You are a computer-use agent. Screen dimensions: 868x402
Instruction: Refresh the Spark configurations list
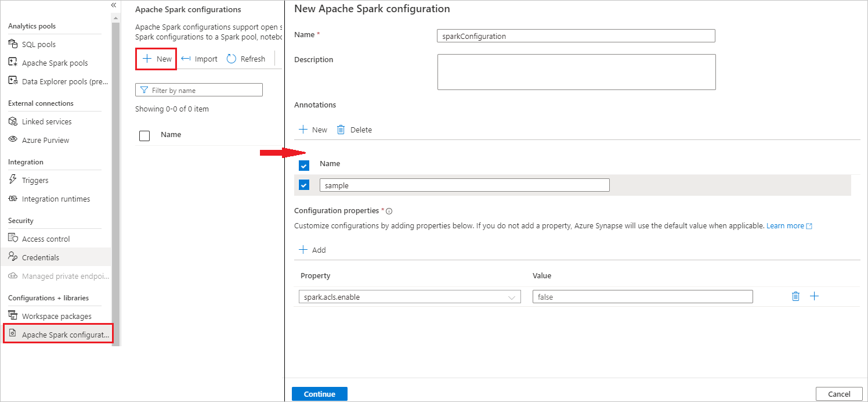point(246,58)
